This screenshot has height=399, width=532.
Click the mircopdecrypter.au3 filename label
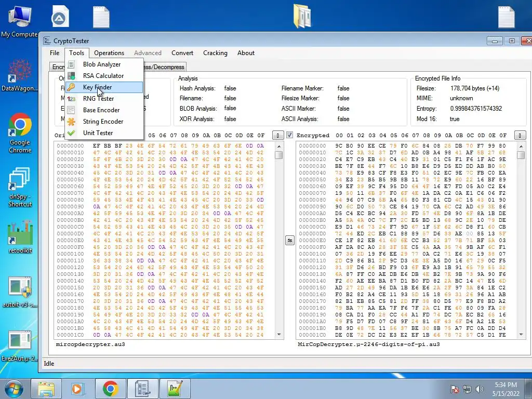pos(90,344)
